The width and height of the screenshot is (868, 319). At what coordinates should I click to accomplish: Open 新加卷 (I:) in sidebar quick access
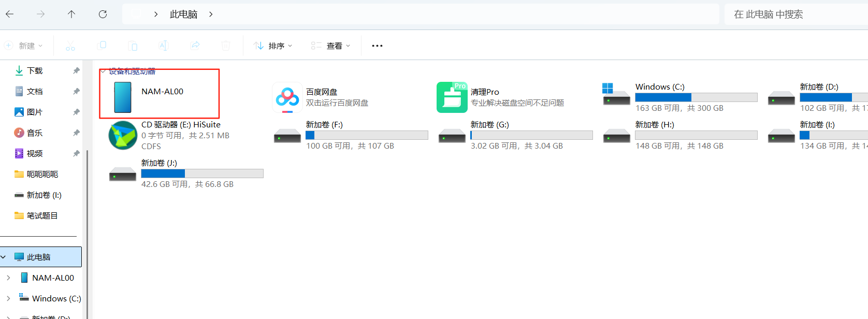(38, 195)
